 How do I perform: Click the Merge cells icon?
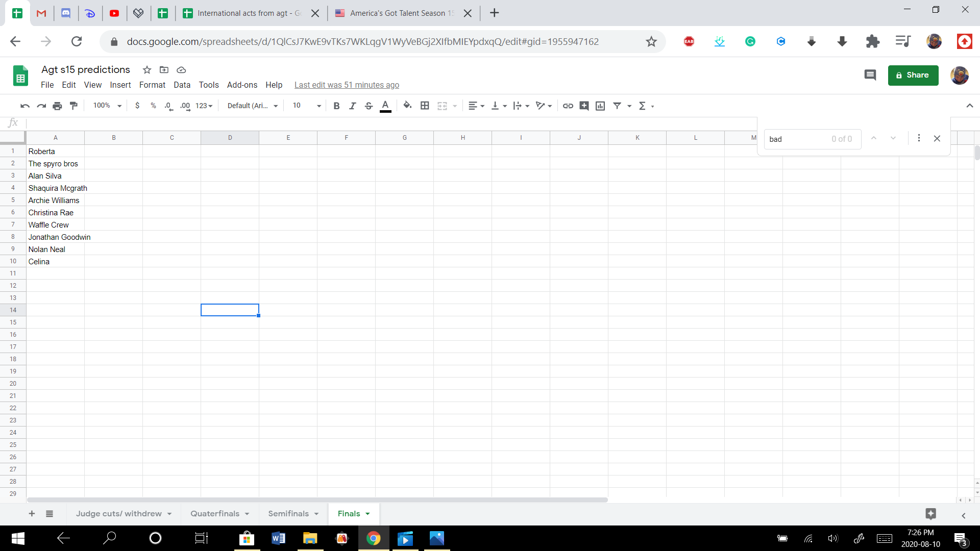coord(442,106)
